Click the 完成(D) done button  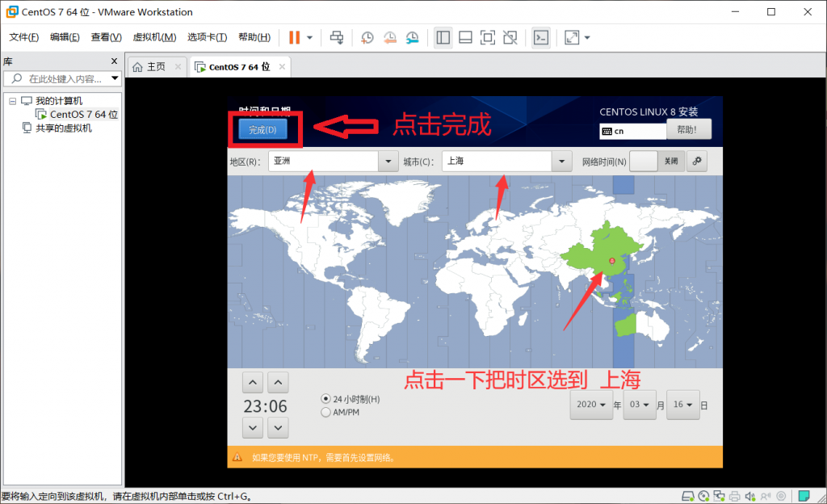(262, 130)
